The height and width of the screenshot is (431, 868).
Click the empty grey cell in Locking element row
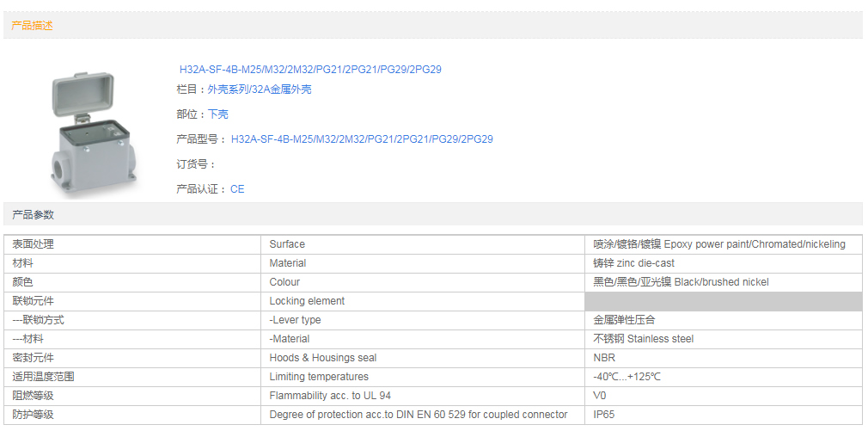point(723,301)
